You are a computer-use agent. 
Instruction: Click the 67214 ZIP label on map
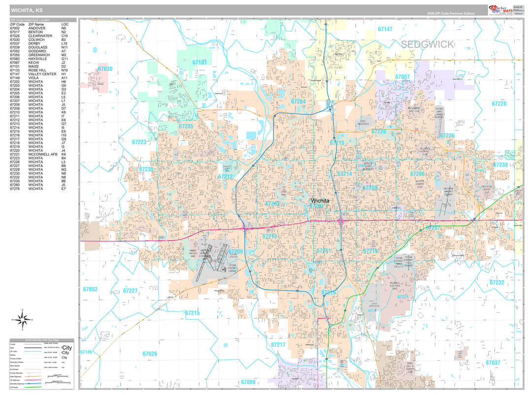click(x=344, y=173)
